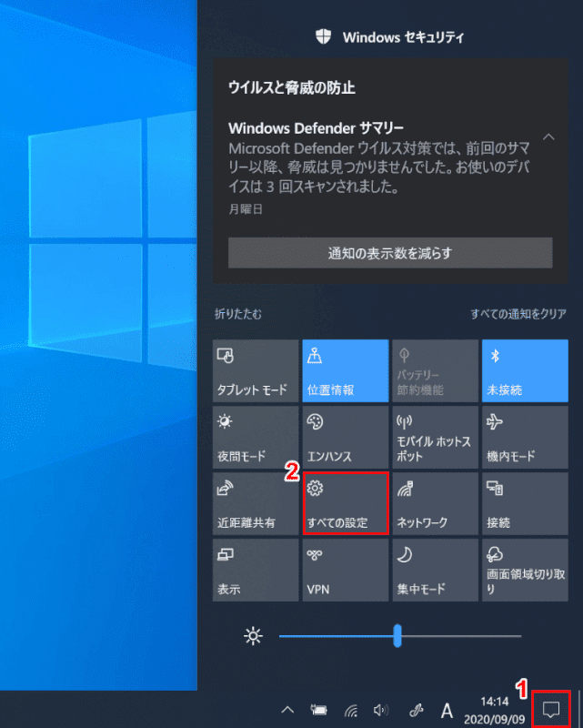The image size is (583, 728).
Task: Collapse the Windows Defender サマリー notification chevron
Action: (549, 137)
